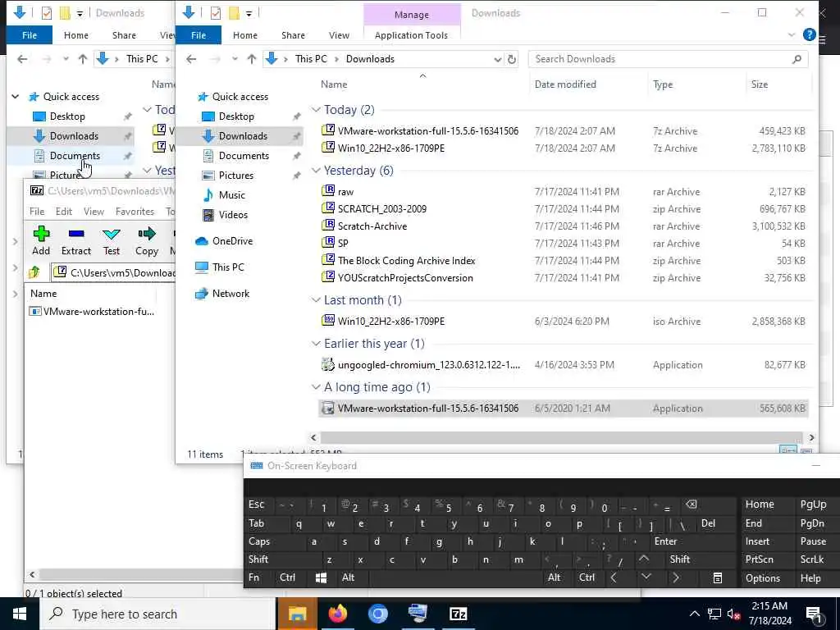Screen dimensions: 840x630
Task: Click the taskbar search box
Action: coord(157,614)
